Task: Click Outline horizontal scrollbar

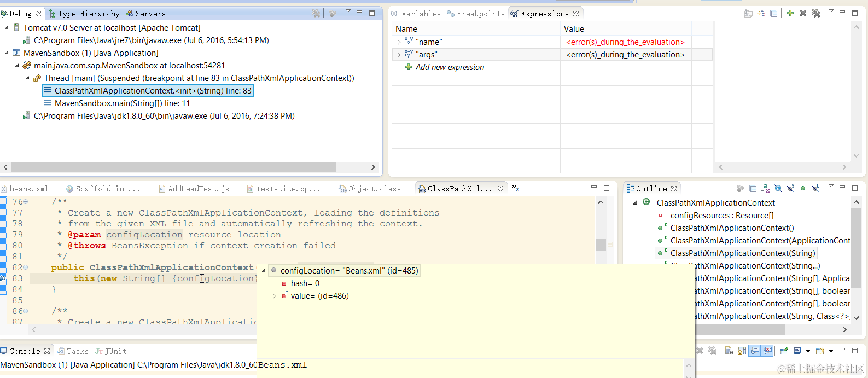Action: pyautogui.click(x=740, y=329)
